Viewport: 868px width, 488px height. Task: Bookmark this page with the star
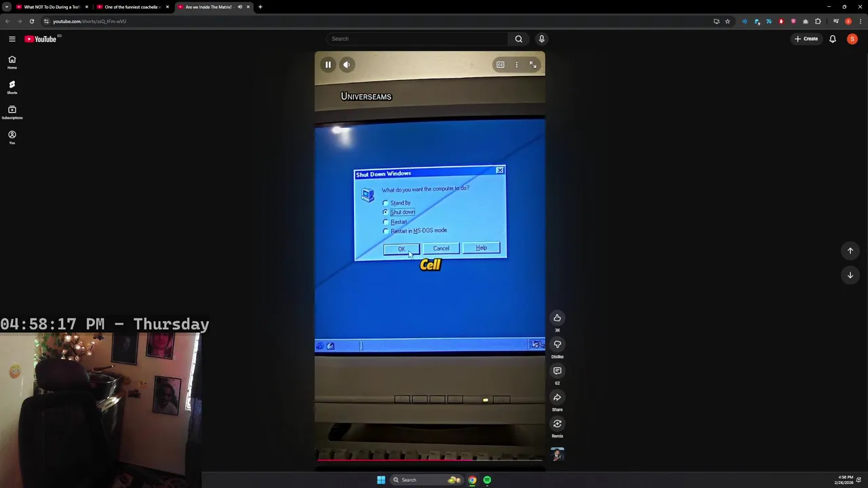pyautogui.click(x=728, y=21)
